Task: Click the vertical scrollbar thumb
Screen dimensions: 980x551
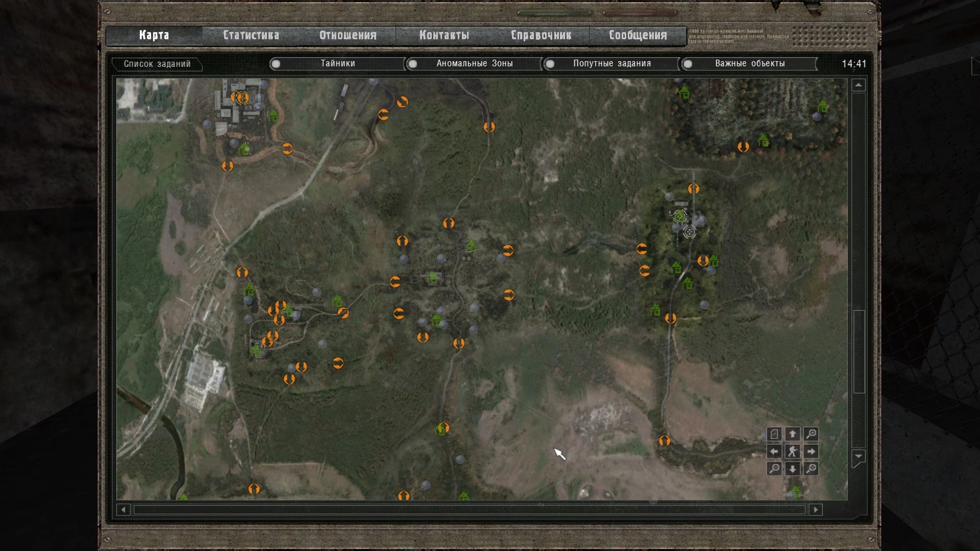Action: click(859, 352)
